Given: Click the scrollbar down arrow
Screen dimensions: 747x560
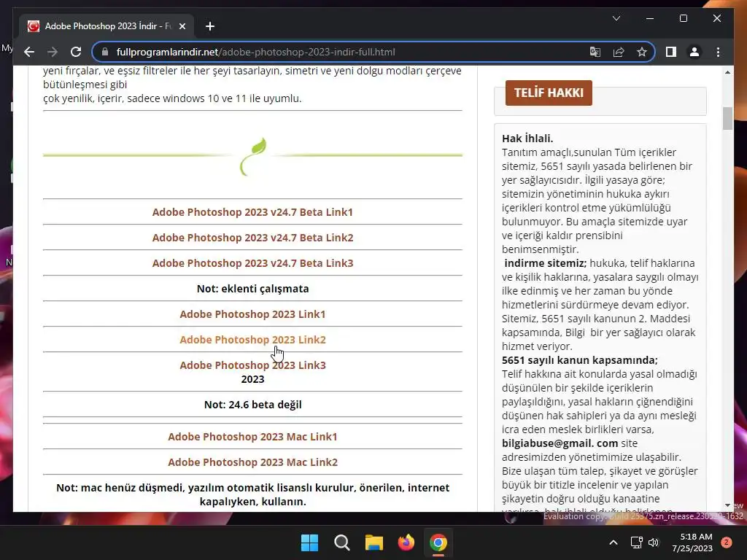Looking at the screenshot, I should (x=727, y=505).
